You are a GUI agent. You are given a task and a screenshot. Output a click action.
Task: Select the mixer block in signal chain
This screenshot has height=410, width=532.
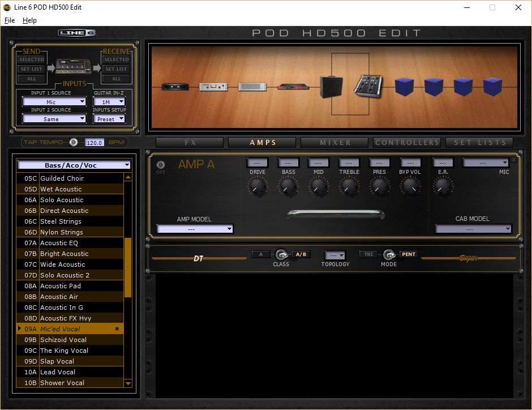pos(368,86)
